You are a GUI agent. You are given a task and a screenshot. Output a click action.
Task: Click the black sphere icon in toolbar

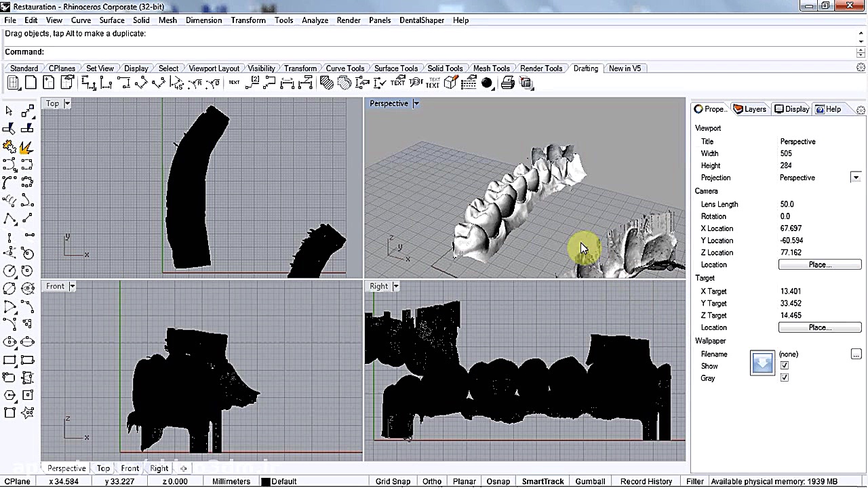pos(487,83)
